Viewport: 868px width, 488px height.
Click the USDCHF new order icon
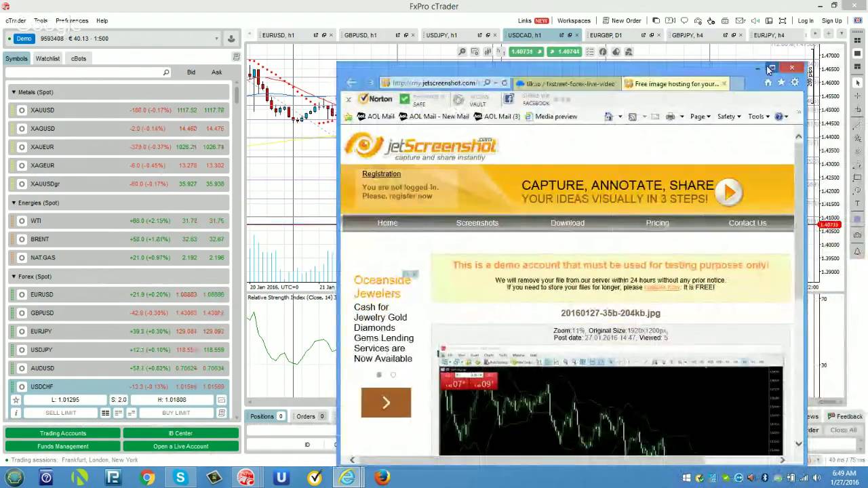(221, 413)
